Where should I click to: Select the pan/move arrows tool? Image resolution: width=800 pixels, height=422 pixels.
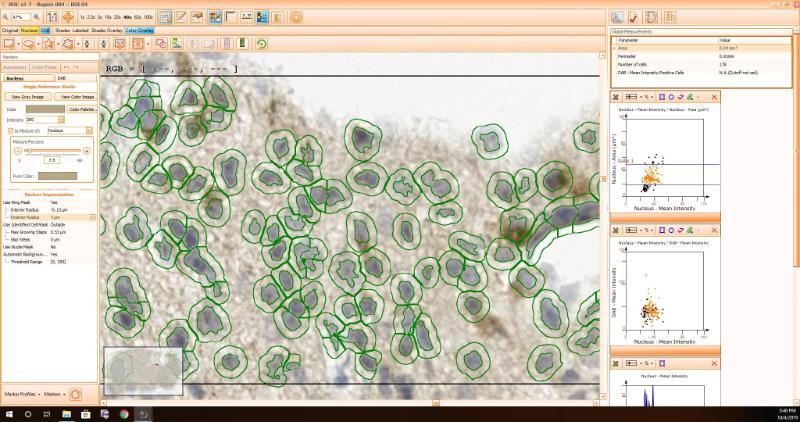tap(67, 17)
